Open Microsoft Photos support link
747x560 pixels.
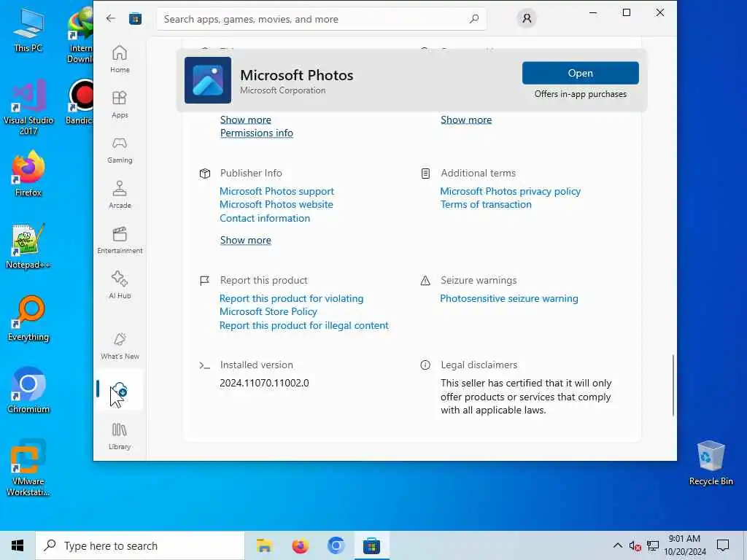tap(276, 191)
